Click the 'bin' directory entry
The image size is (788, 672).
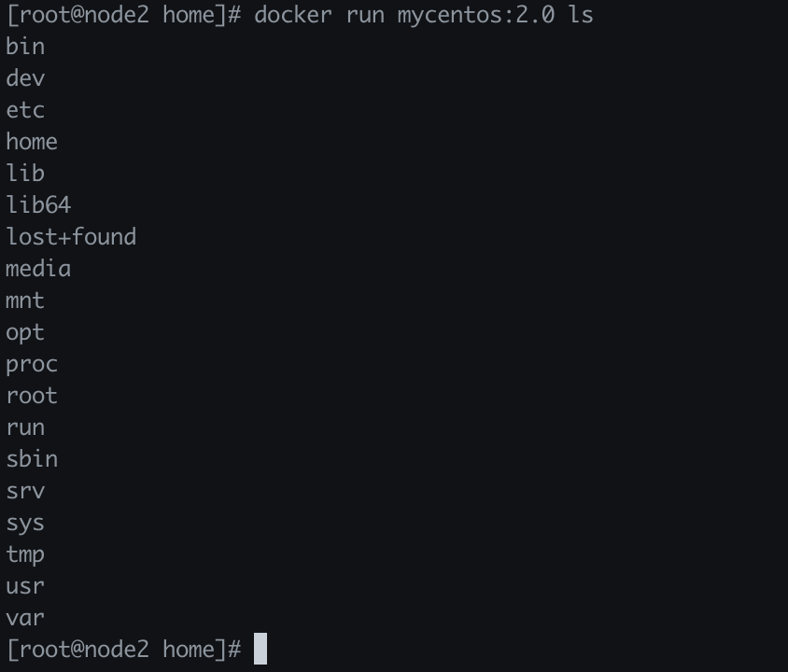coord(25,47)
